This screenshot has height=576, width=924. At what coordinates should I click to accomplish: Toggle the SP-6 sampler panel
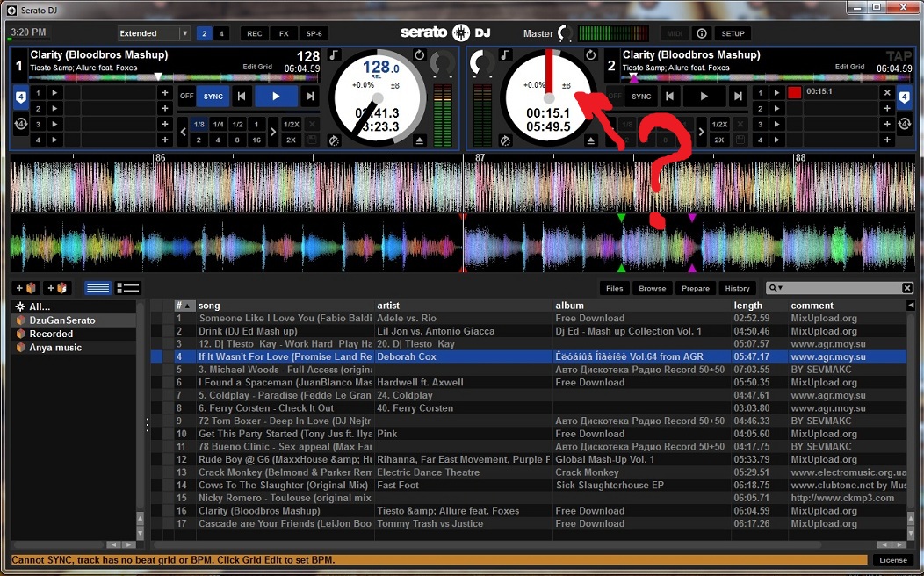[x=314, y=33]
